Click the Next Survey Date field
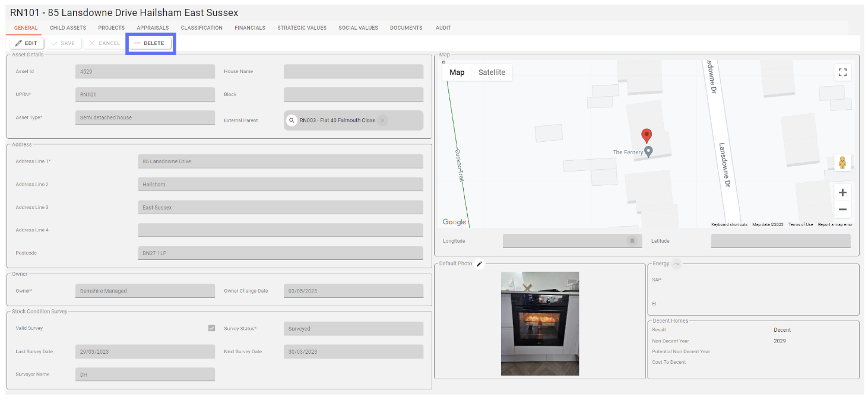The width and height of the screenshot is (868, 400). click(353, 351)
